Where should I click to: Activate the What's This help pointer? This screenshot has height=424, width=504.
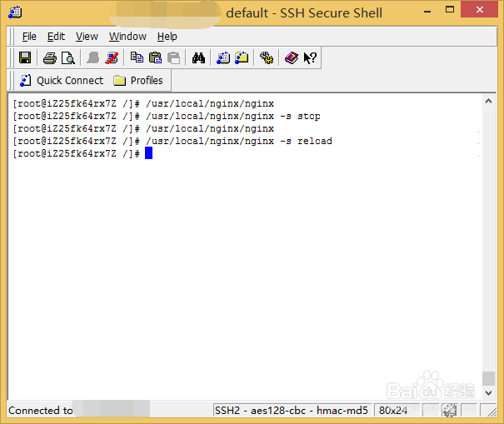coord(310,58)
